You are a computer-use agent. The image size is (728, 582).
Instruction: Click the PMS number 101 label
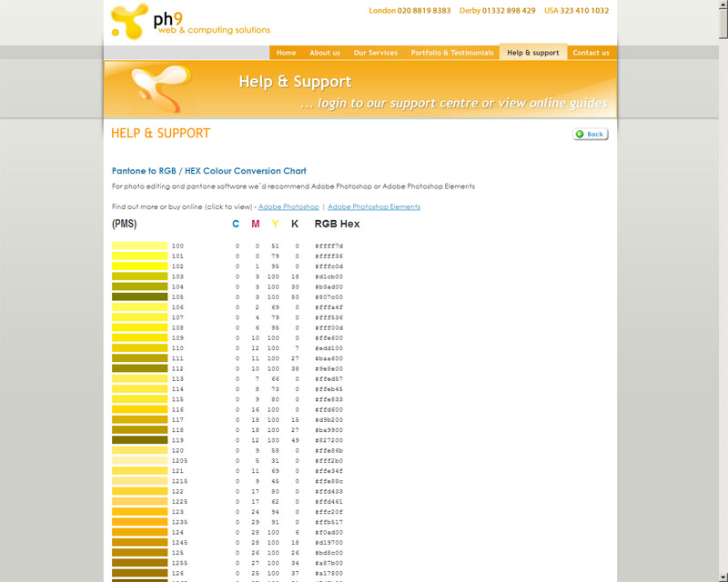coord(177,256)
